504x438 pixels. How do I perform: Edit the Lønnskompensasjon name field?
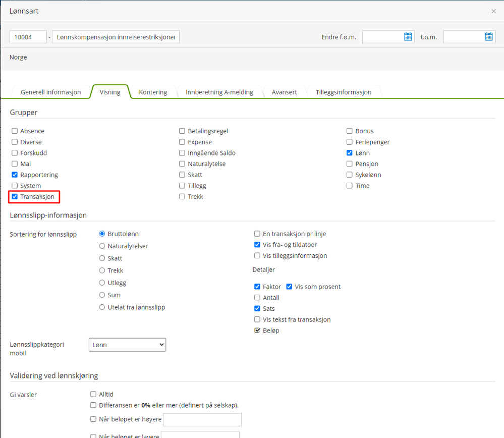click(116, 37)
